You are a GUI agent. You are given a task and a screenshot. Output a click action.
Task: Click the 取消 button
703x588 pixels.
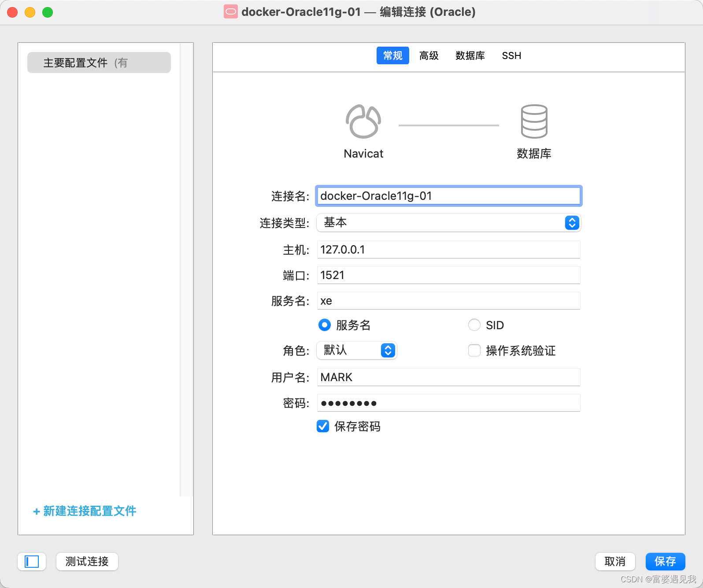615,562
